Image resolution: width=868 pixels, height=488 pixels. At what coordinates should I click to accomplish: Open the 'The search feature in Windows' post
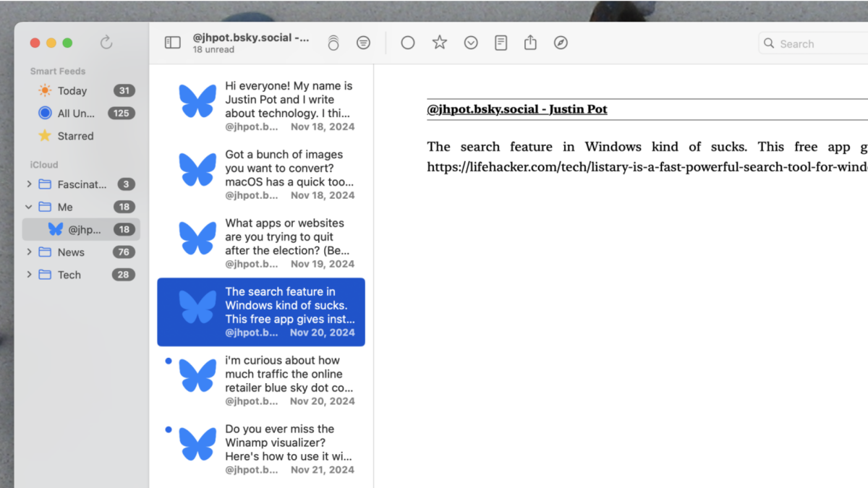[x=261, y=312]
